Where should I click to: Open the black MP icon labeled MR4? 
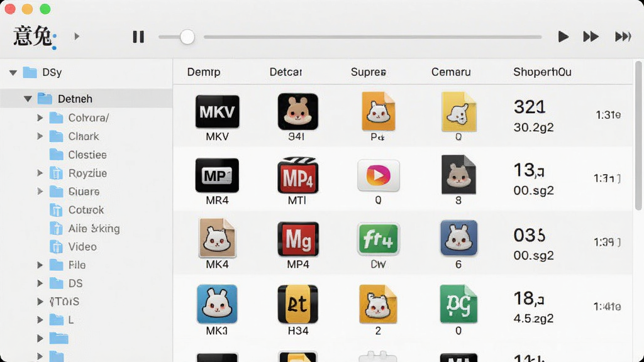pos(217,176)
